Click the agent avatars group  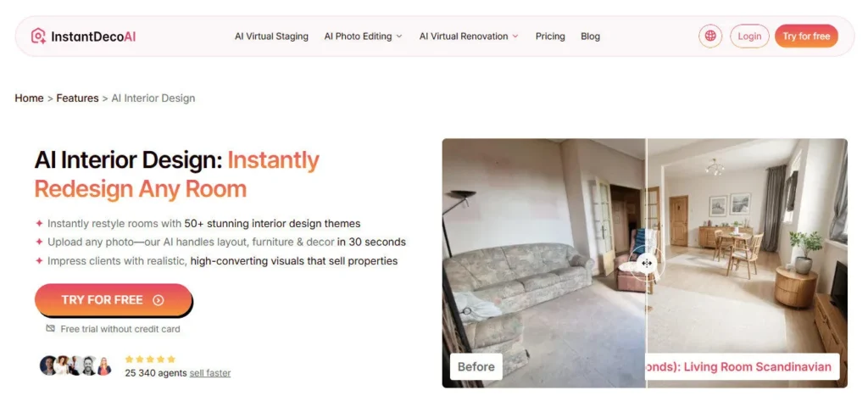point(76,365)
